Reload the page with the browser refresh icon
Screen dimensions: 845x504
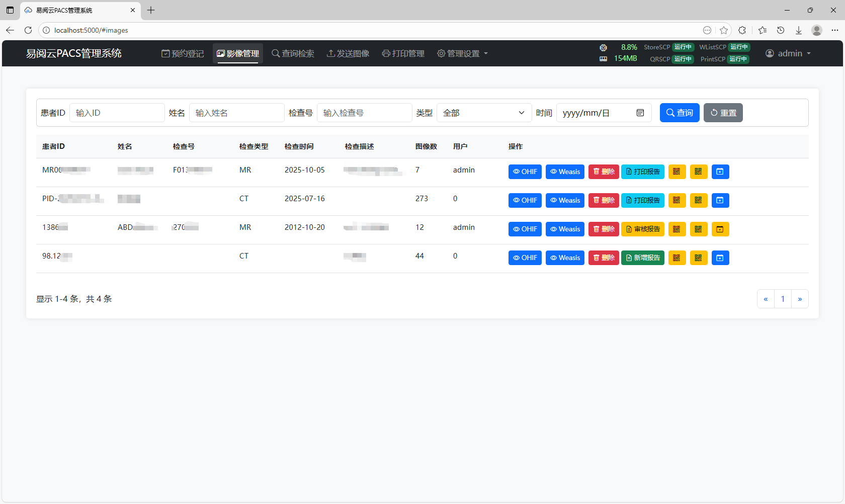tap(28, 30)
